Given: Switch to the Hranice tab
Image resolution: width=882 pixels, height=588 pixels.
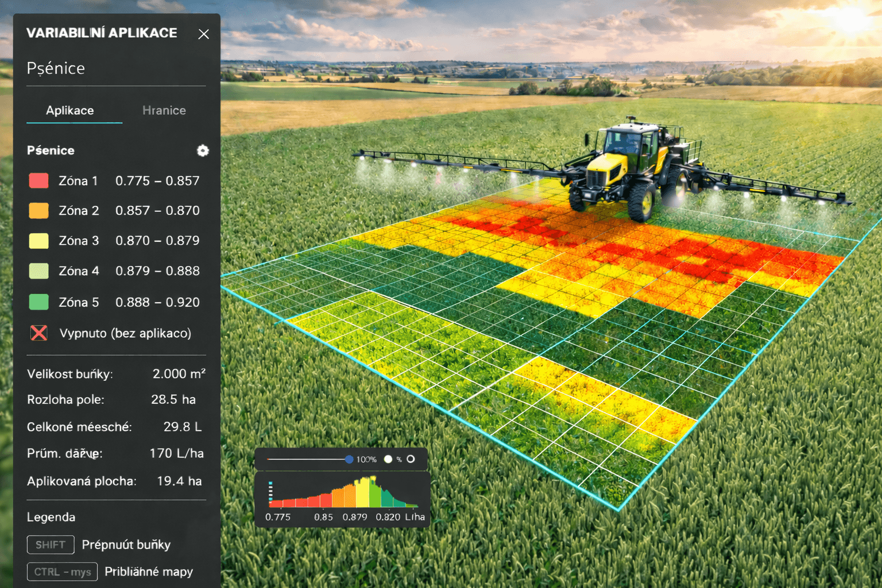Looking at the screenshot, I should point(164,110).
